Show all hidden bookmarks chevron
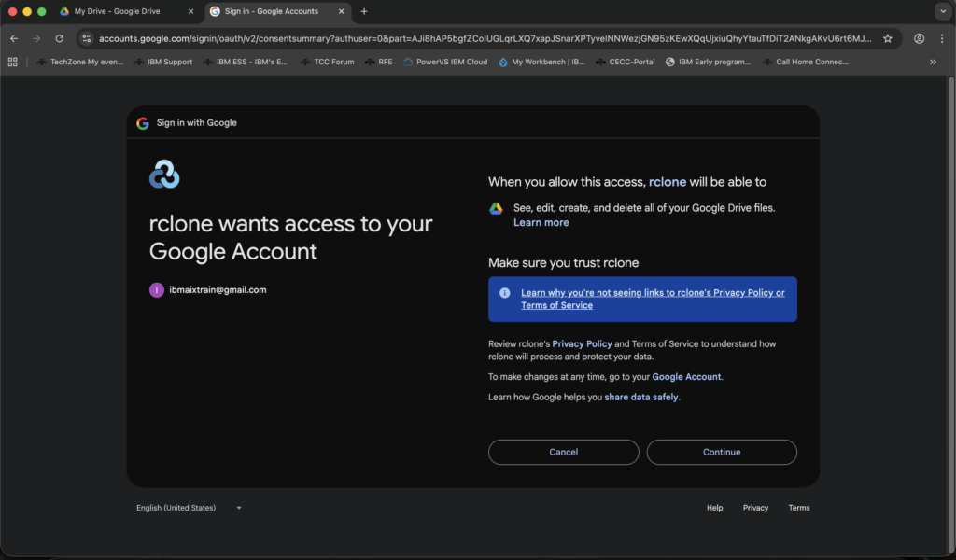The width and height of the screenshot is (956, 560). [933, 62]
